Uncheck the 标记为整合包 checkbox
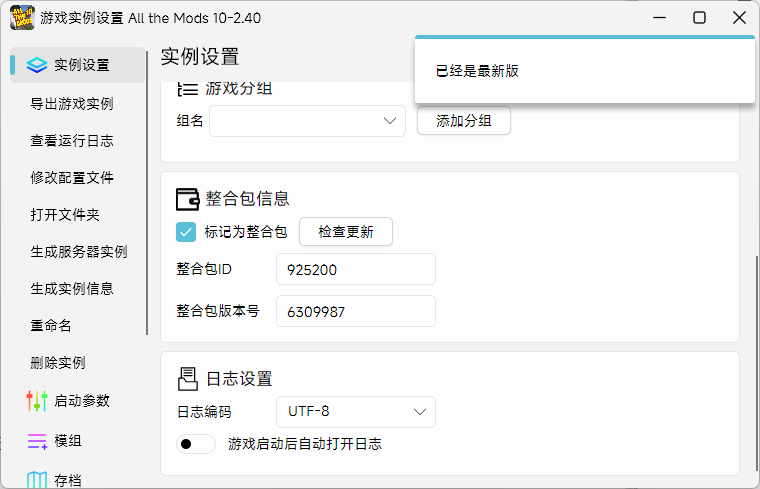This screenshot has height=489, width=760. (186, 232)
